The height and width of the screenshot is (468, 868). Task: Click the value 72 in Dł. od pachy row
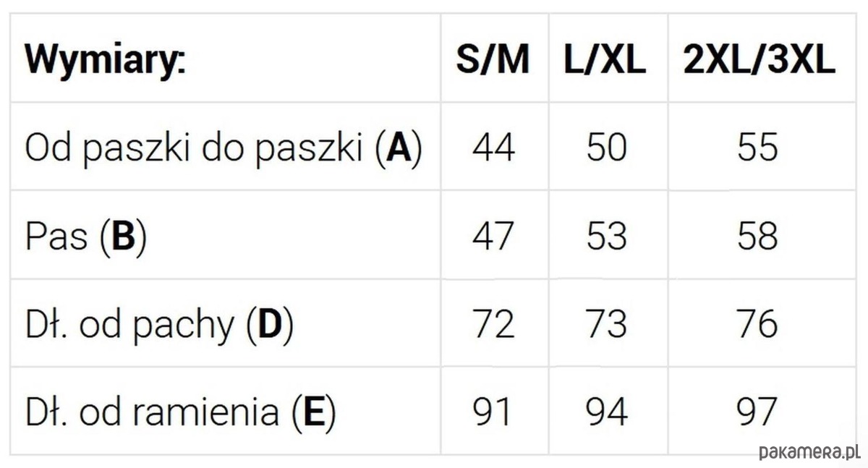pyautogui.click(x=493, y=324)
